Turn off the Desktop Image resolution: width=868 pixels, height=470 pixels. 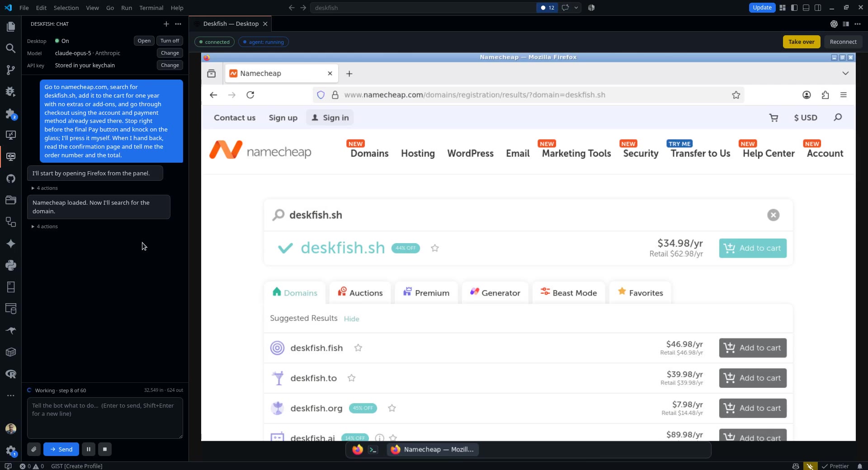170,41
